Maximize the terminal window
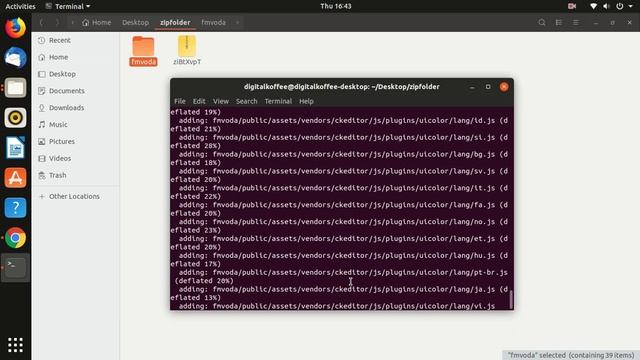 coord(488,87)
